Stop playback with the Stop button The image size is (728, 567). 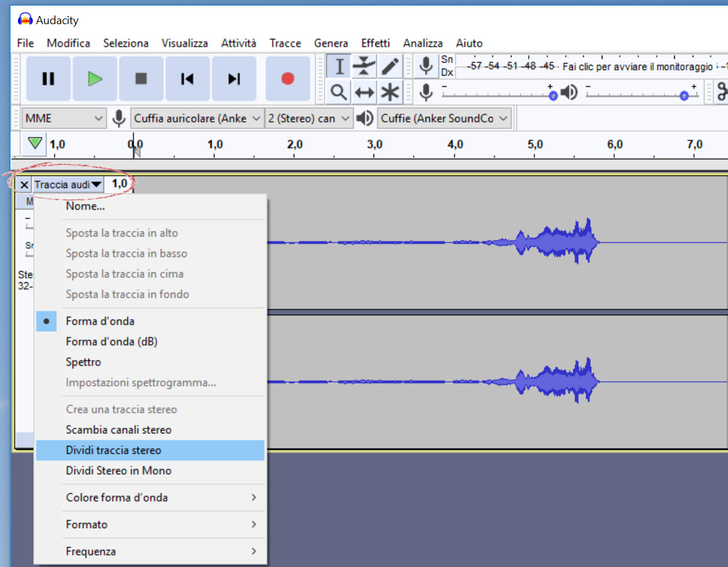point(141,79)
